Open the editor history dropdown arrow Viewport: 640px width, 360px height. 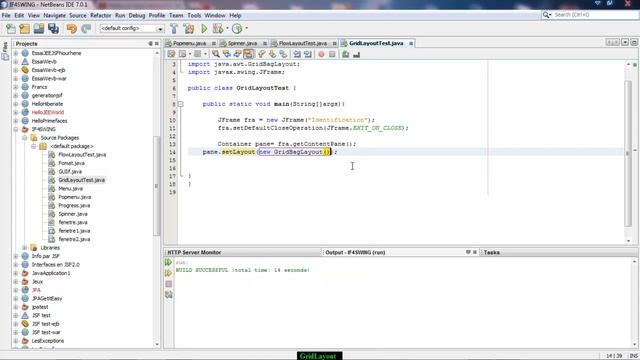click(x=190, y=54)
